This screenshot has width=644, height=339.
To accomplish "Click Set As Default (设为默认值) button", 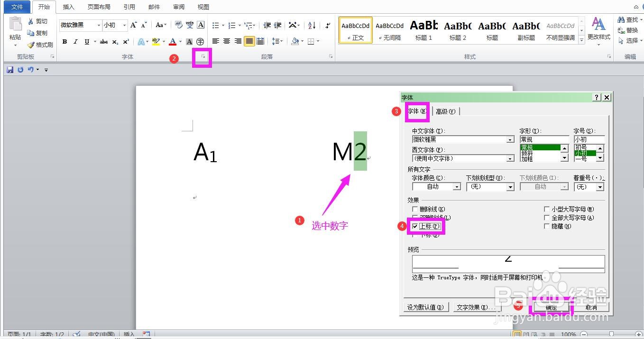I will [425, 307].
